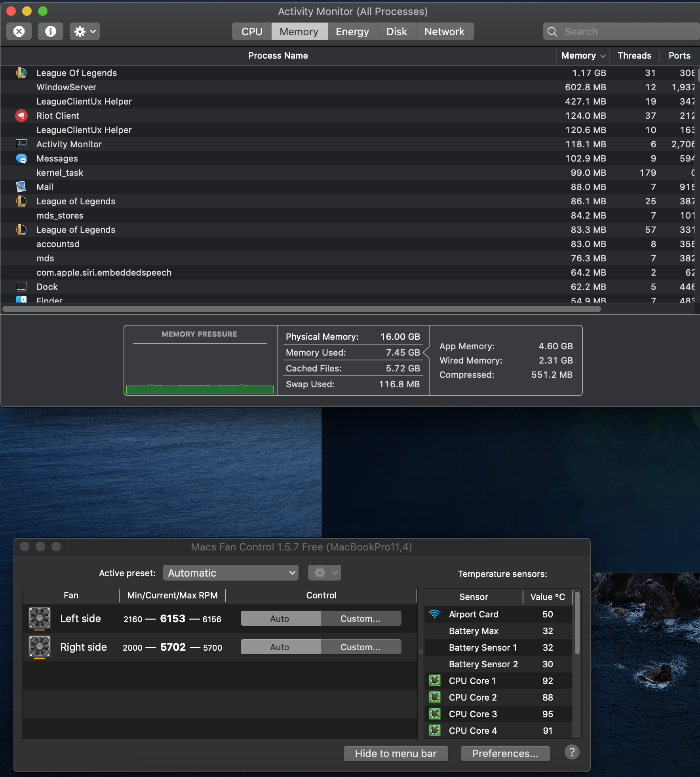This screenshot has width=700, height=777.
Task: Click the Search field in Activity Monitor
Action: pos(622,32)
